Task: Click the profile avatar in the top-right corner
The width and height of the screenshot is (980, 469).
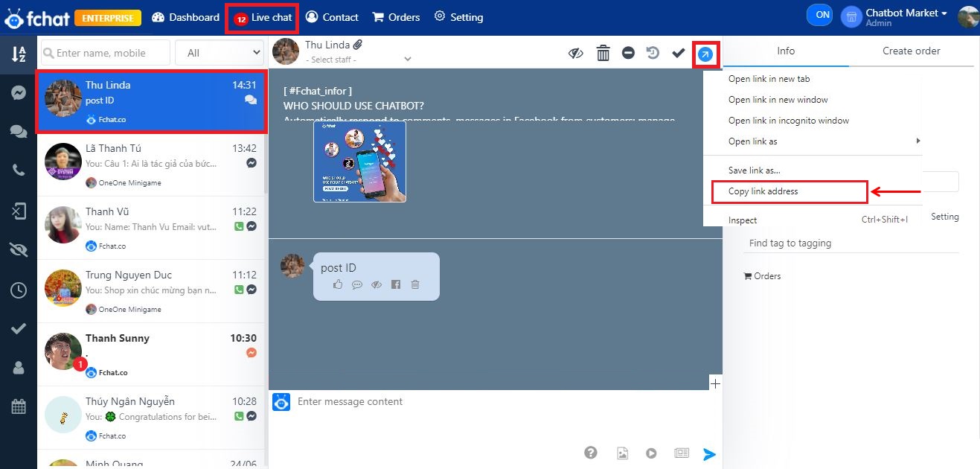Action: click(968, 16)
